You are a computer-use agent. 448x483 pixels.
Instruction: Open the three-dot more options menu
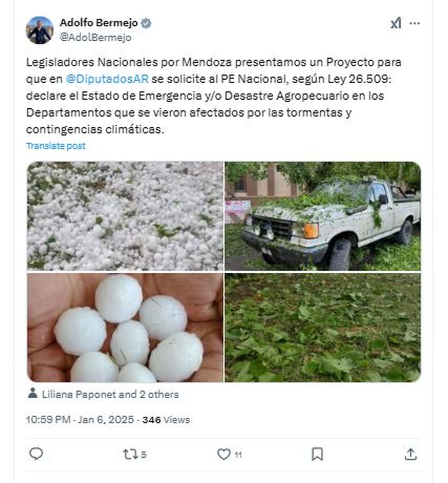point(414,24)
